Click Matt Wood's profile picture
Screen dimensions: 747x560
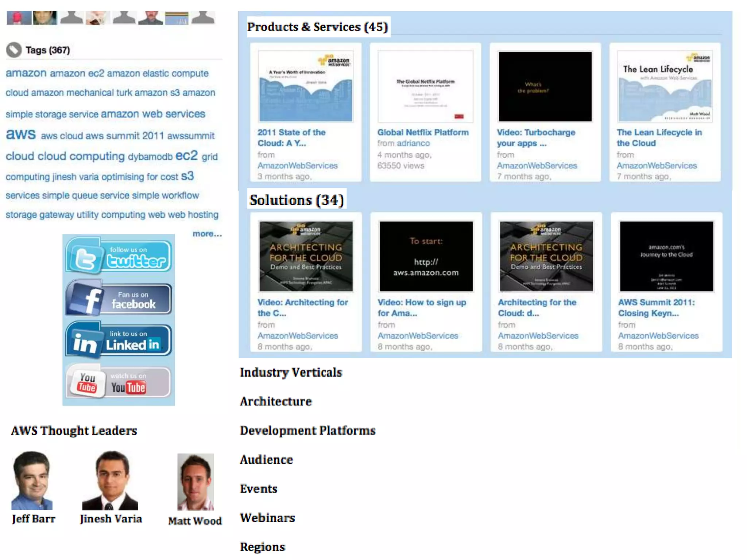(196, 482)
